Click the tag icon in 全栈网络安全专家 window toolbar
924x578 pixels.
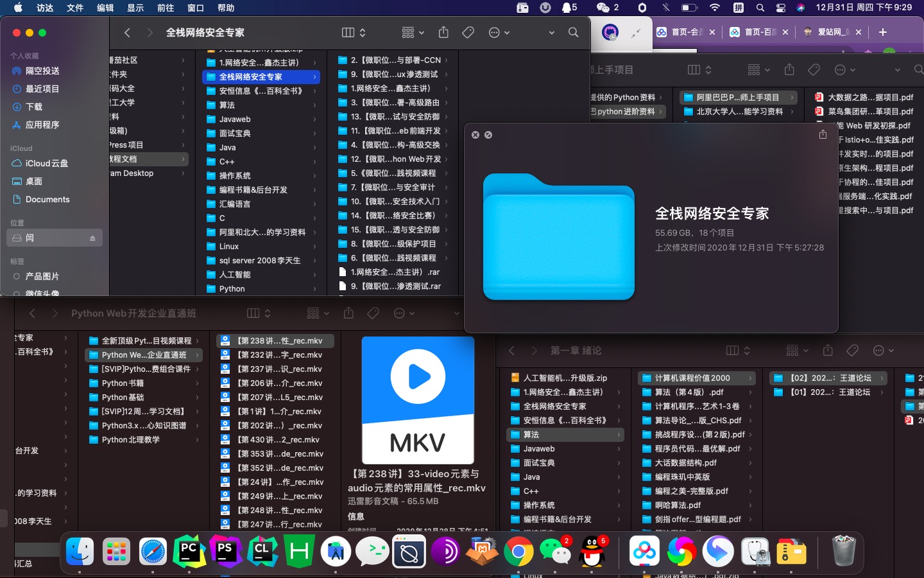[x=468, y=32]
